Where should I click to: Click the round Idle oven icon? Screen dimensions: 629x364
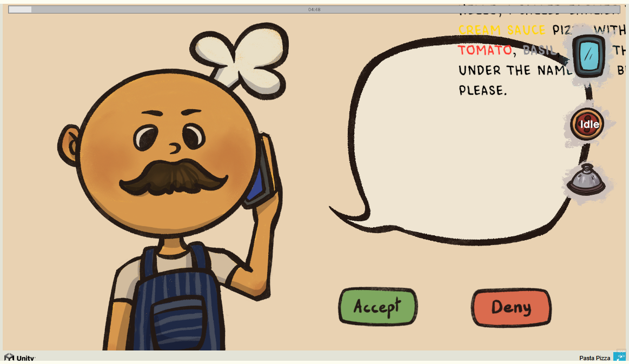click(x=587, y=124)
